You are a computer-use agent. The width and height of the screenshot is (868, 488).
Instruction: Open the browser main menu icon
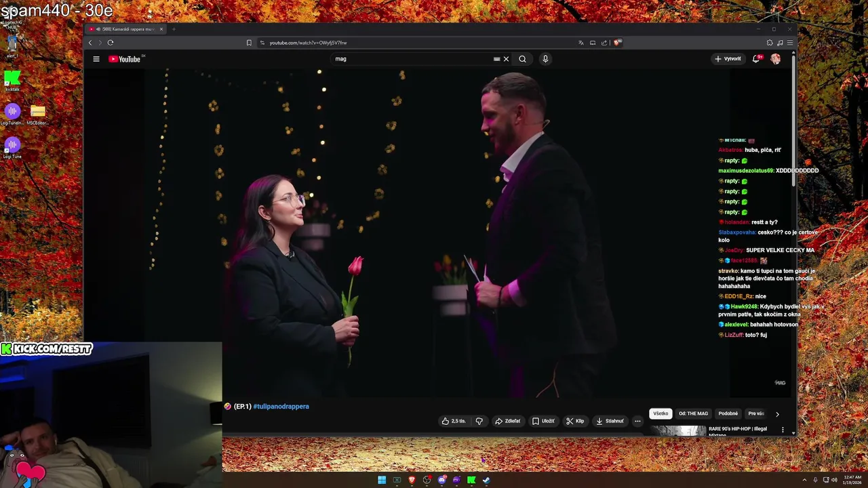(x=790, y=43)
